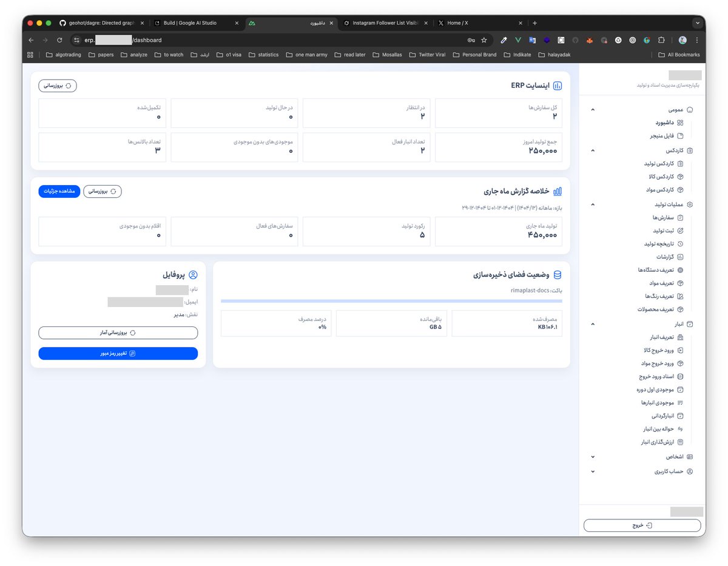Click the باقی‌مانده storage card
Viewport: 728px width, 566px height.
pos(391,323)
